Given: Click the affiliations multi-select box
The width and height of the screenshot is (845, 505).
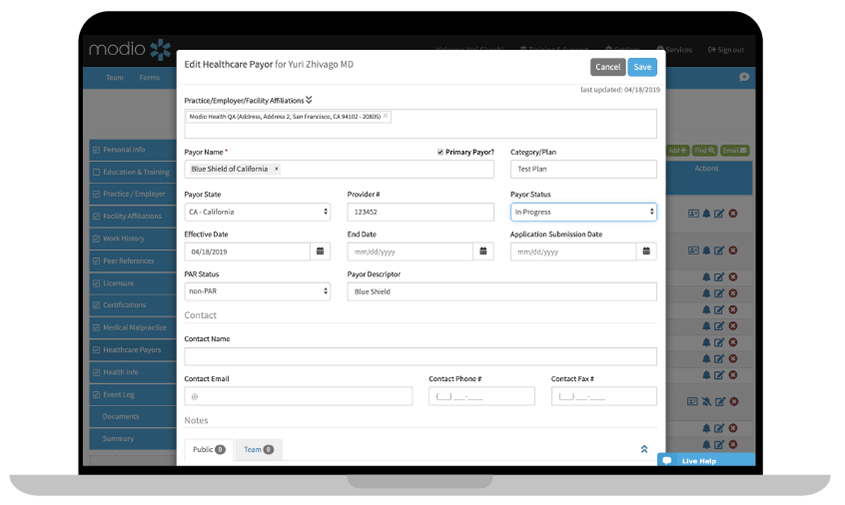Looking at the screenshot, I should 420,123.
